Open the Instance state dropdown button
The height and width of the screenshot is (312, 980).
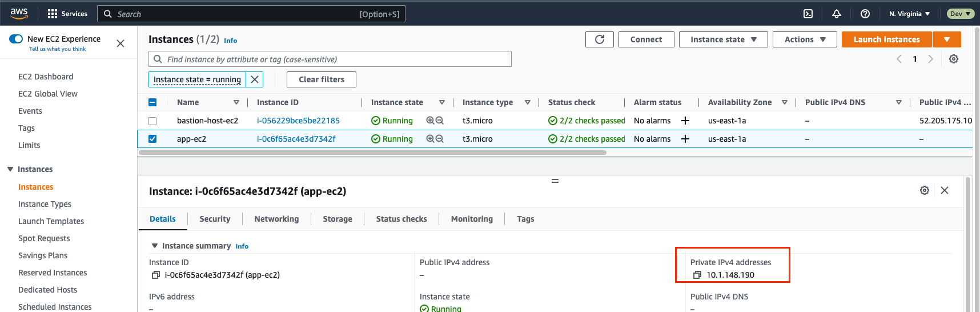(723, 39)
